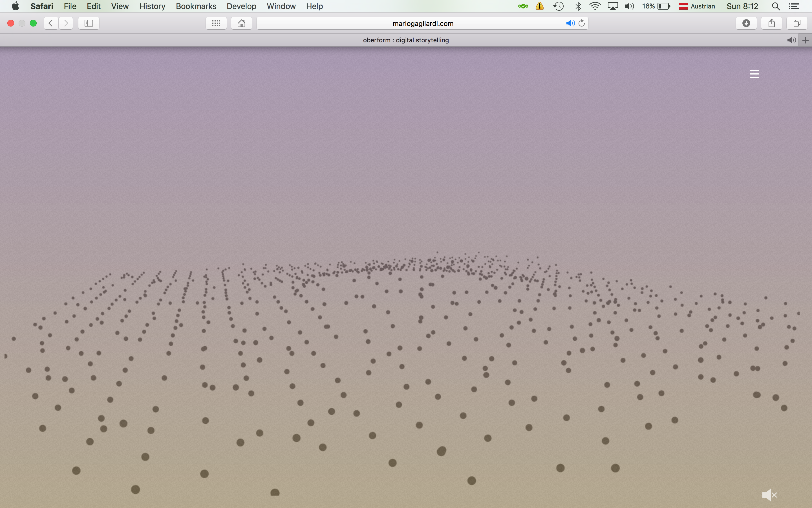Open the Bluetooth status menu
Viewport: 812px width, 508px height.
tap(578, 6)
